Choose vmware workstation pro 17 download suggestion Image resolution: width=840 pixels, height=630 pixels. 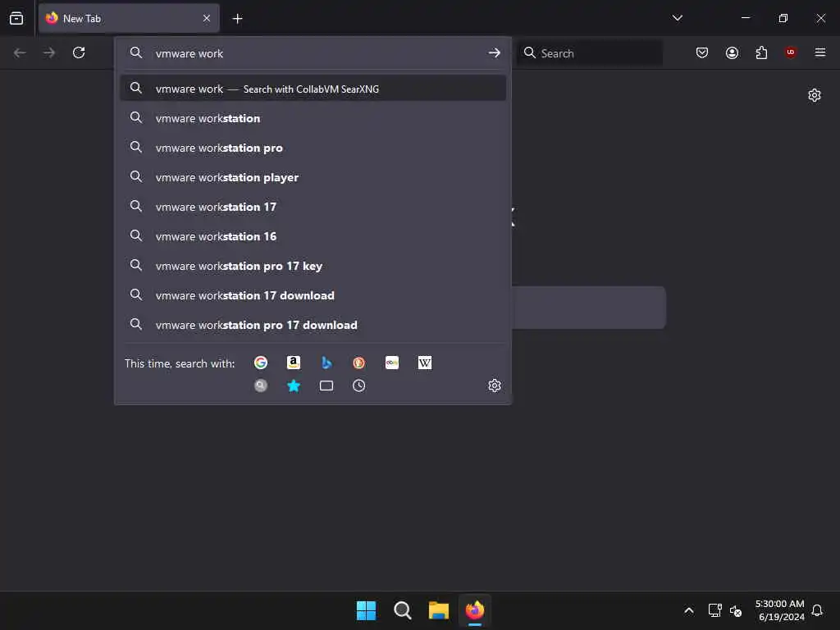pos(313,325)
